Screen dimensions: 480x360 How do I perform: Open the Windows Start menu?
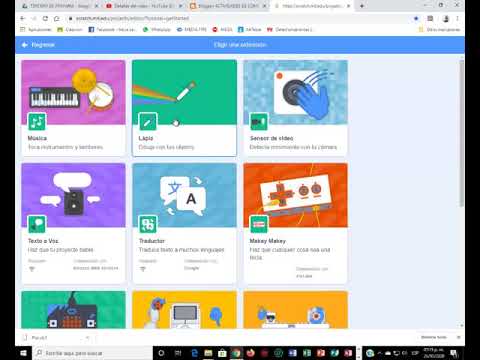24,353
